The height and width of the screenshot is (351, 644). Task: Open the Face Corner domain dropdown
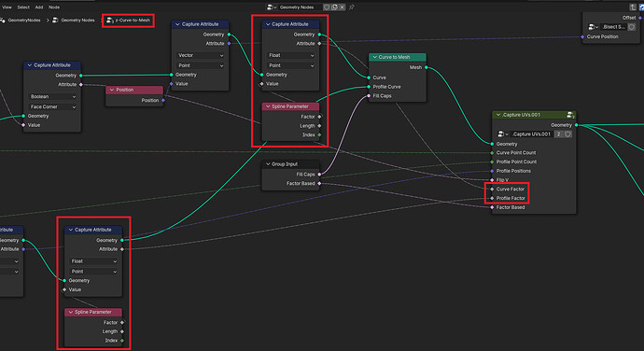tap(52, 106)
